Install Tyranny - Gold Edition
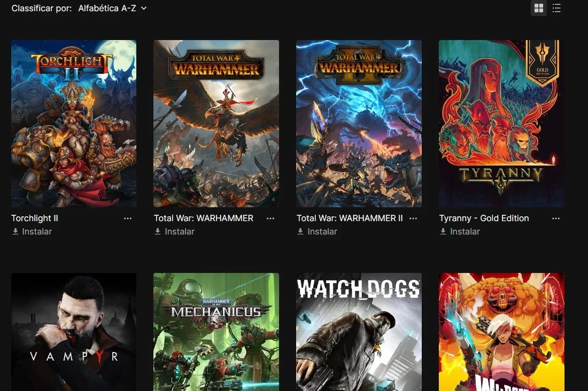Screen dimensions: 588x391 coord(460,232)
